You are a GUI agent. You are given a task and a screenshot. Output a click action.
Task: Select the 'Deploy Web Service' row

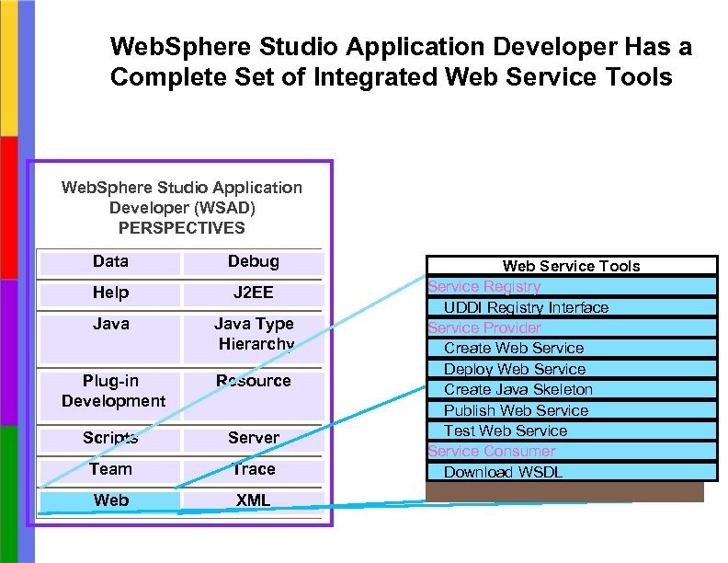[572, 369]
